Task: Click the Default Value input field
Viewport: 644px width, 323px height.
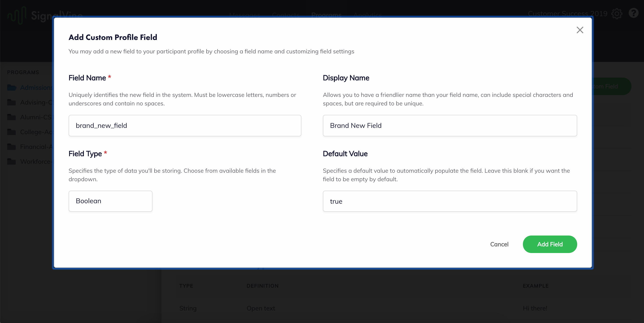Action: point(450,201)
